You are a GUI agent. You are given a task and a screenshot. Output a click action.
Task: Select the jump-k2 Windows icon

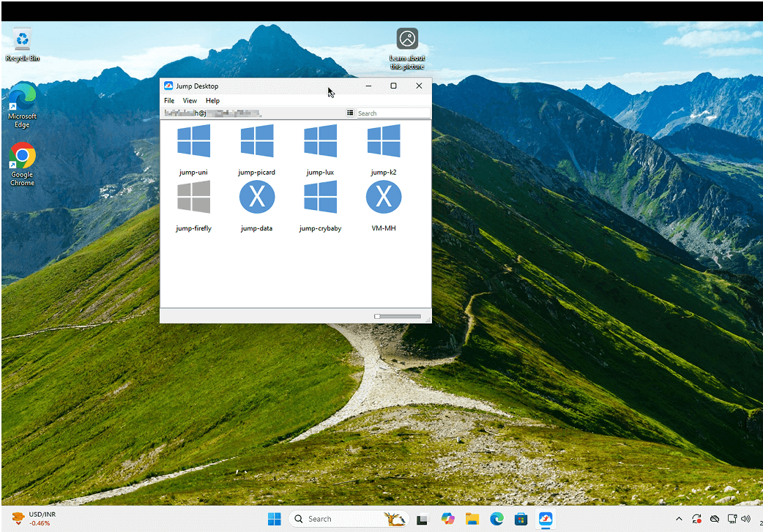click(384, 141)
